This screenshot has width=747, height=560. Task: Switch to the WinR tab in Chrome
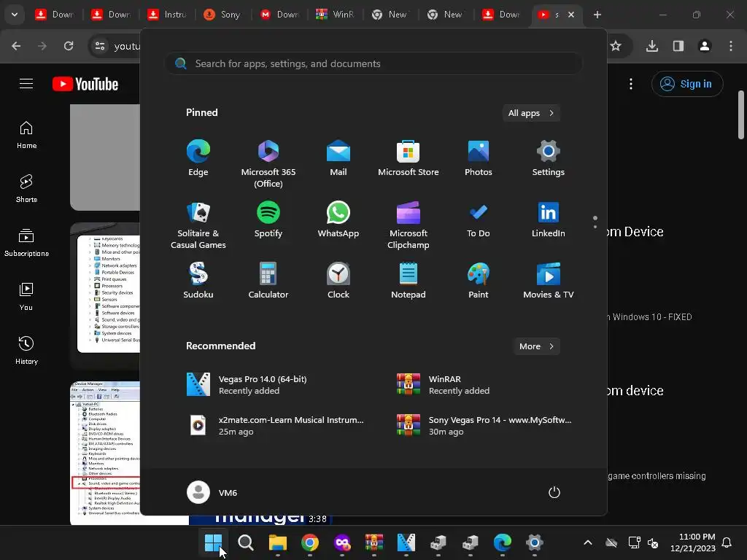[x=336, y=15]
